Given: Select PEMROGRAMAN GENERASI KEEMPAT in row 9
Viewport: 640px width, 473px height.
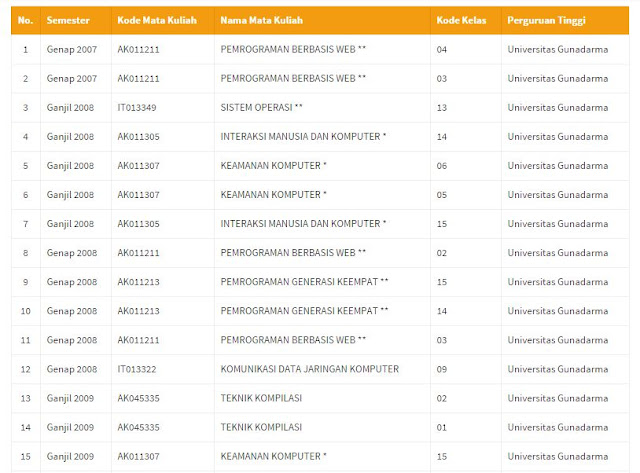Looking at the screenshot, I should pos(299,282).
